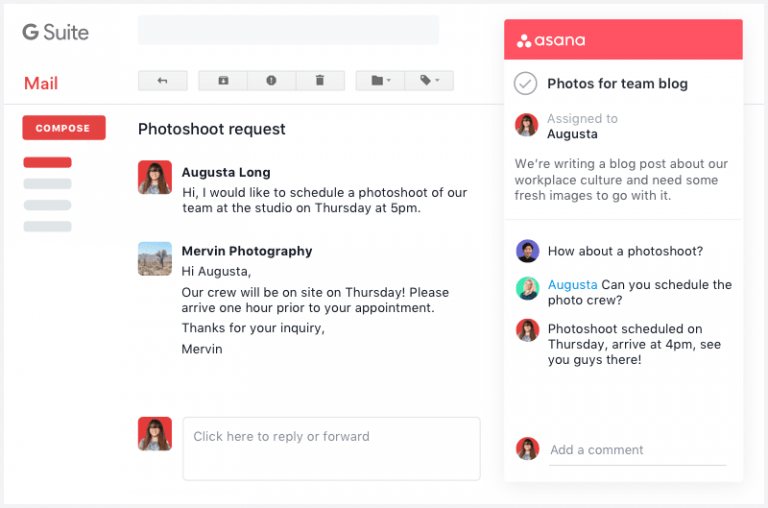Viewport: 768px width, 508px height.
Task: Click the Photoshoot scheduled on Thursday comment
Action: coord(634,344)
